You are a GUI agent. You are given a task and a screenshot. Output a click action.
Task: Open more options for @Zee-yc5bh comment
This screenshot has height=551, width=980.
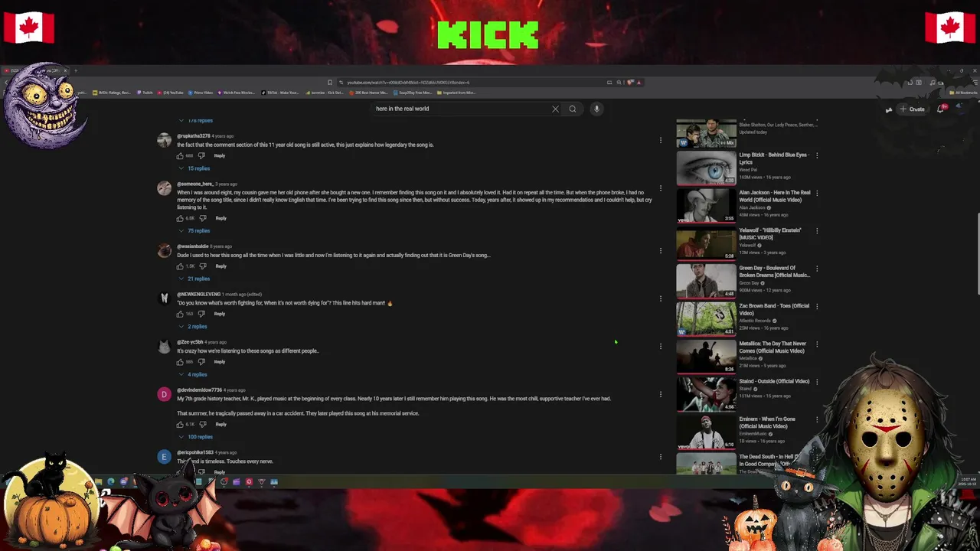click(661, 346)
